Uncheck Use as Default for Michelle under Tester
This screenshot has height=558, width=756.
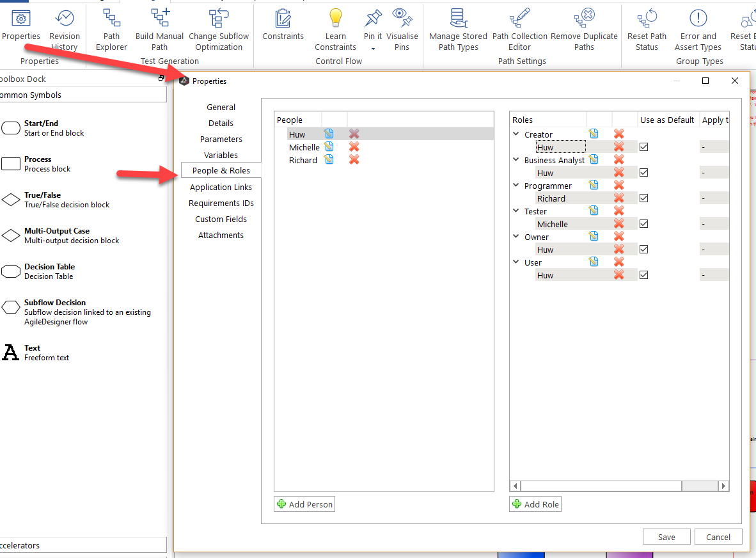[643, 223]
